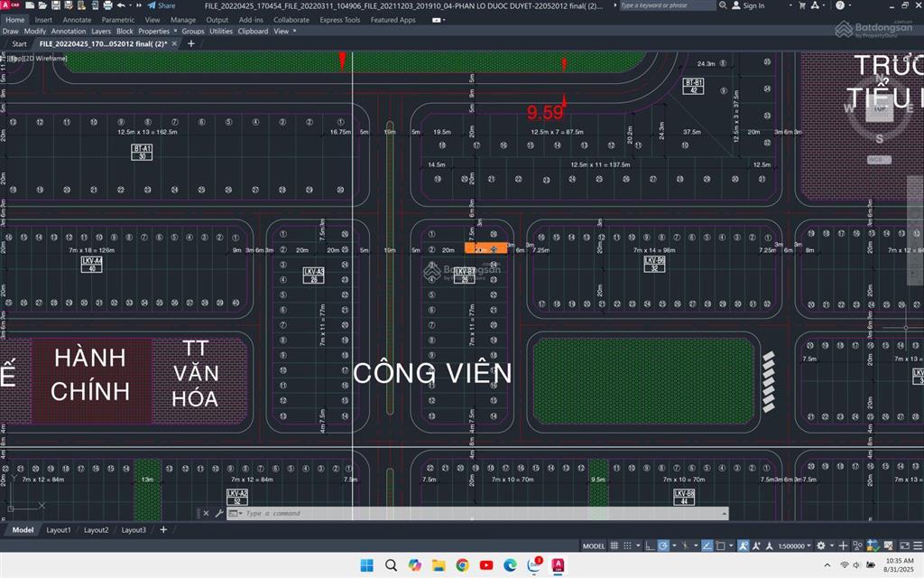Screen dimensions: 924x578
Task: Click the command line customize wrench icon
Action: click(218, 513)
